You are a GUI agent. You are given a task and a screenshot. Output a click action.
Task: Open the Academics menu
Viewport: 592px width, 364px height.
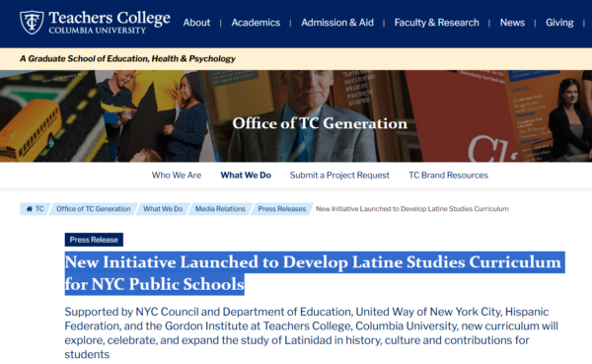[x=256, y=23]
